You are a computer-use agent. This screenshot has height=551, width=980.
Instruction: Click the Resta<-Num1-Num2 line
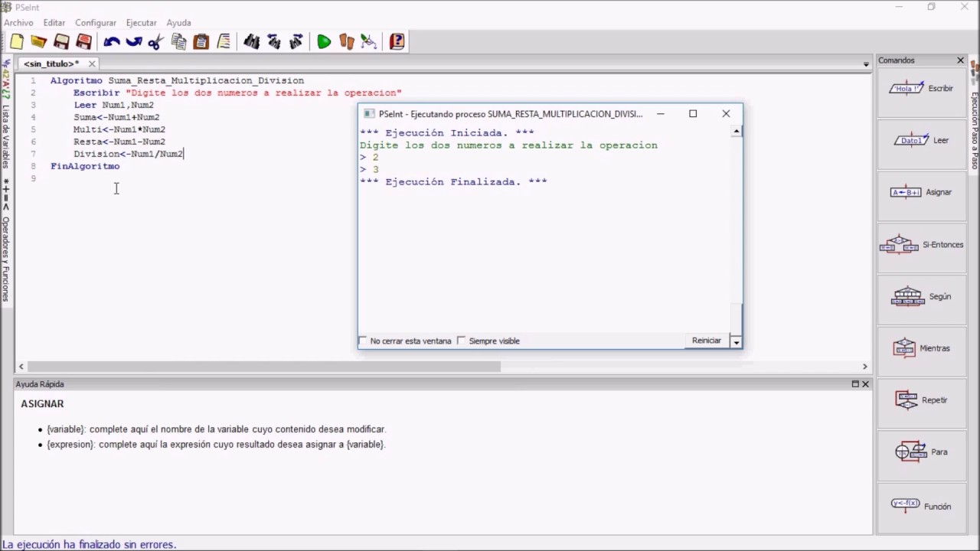click(119, 142)
